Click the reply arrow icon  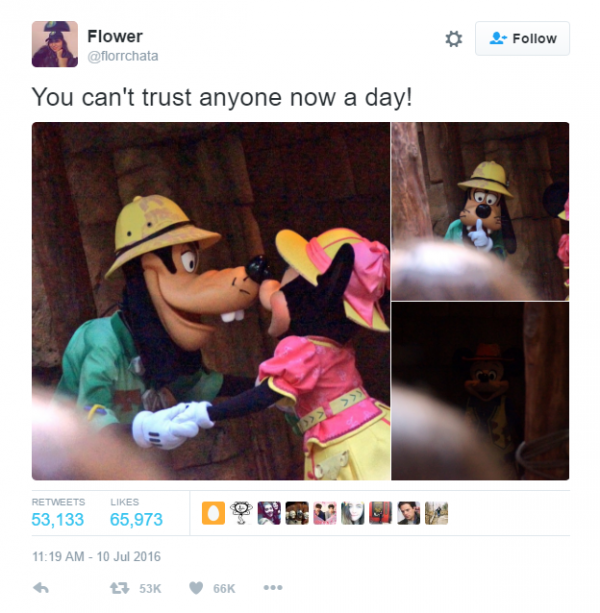click(41, 588)
